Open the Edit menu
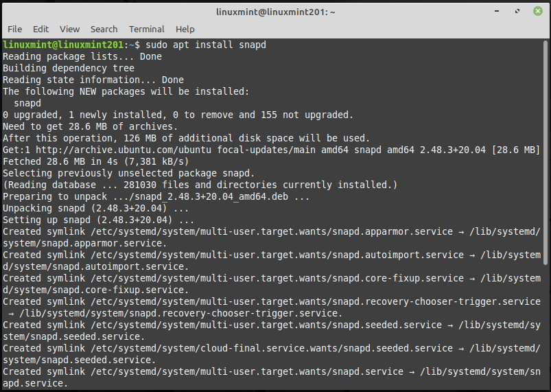 [40, 29]
